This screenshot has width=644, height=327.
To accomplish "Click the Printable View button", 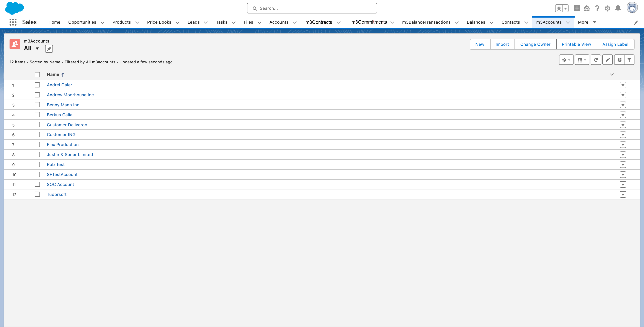I will point(576,44).
